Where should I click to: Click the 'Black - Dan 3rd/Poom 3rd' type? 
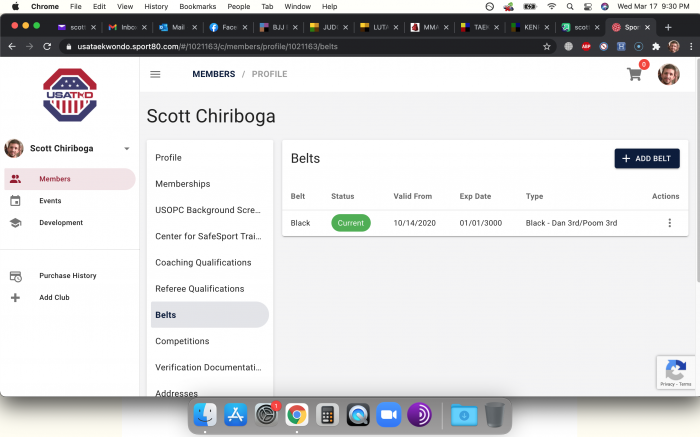pyautogui.click(x=571, y=223)
